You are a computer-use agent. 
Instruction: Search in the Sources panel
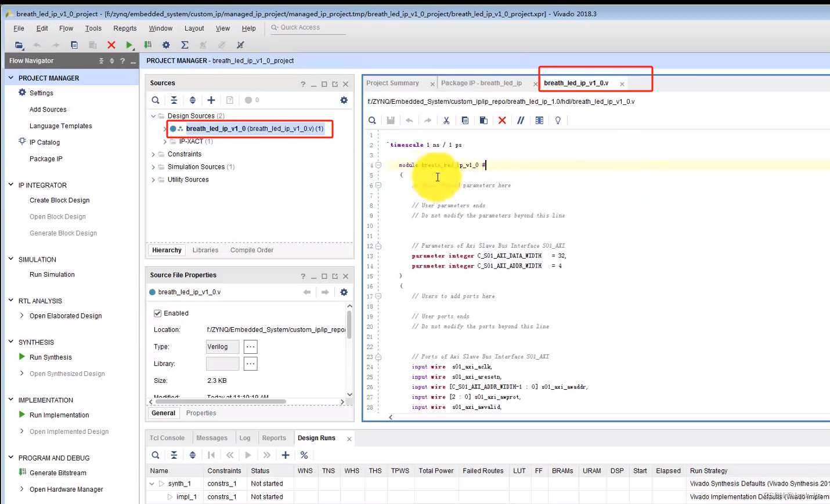tap(156, 100)
